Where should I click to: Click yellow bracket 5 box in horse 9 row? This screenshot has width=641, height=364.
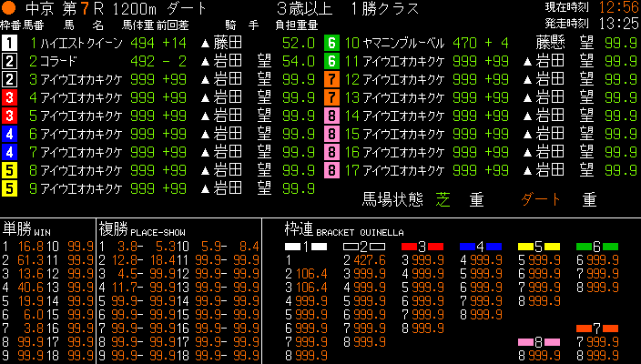click(x=9, y=189)
